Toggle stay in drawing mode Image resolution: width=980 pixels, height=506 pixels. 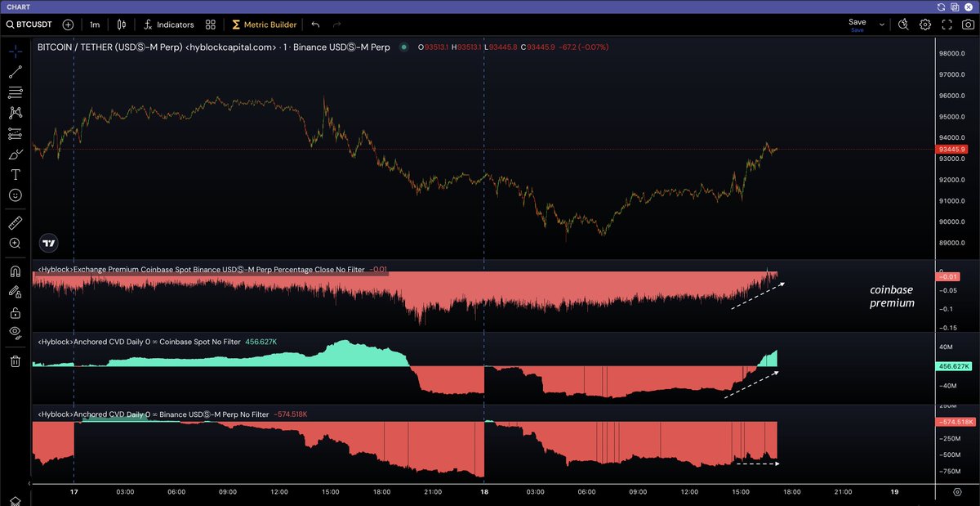[16, 292]
